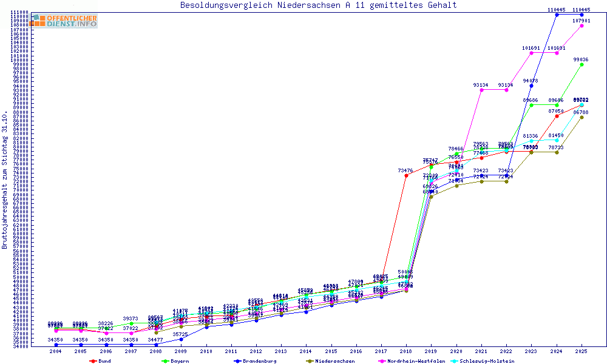Viewport: 607px width, 364px height.
Task: Click the Öffentlicher Dienst.info logo
Action: click(x=64, y=21)
